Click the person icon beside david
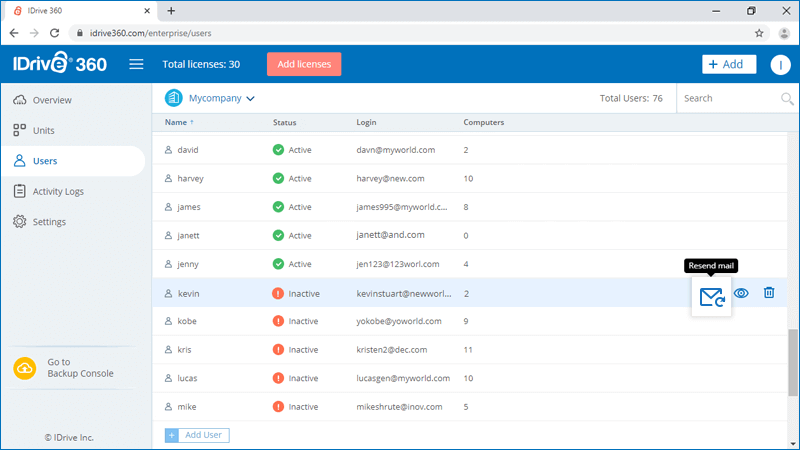Screen dimensions: 800x450 point(168,150)
